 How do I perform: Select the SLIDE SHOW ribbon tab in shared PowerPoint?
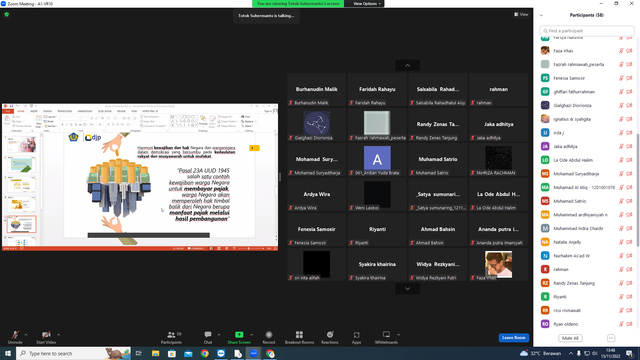point(104,111)
